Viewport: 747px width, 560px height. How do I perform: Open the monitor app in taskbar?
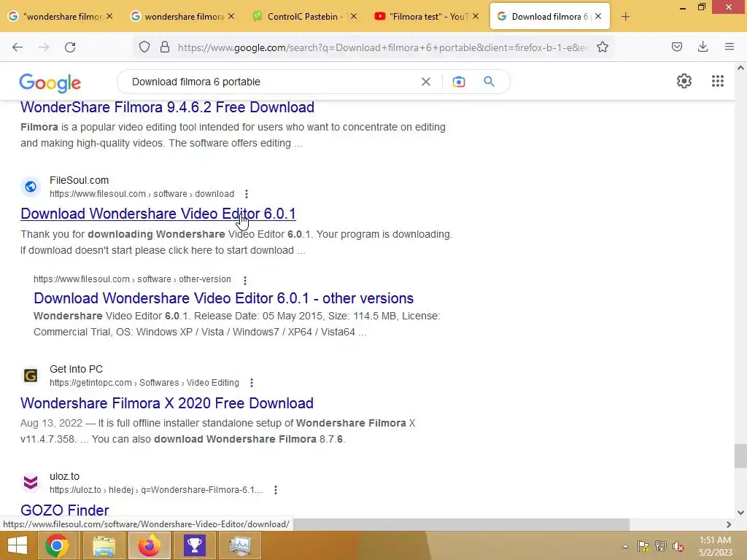pos(240,545)
